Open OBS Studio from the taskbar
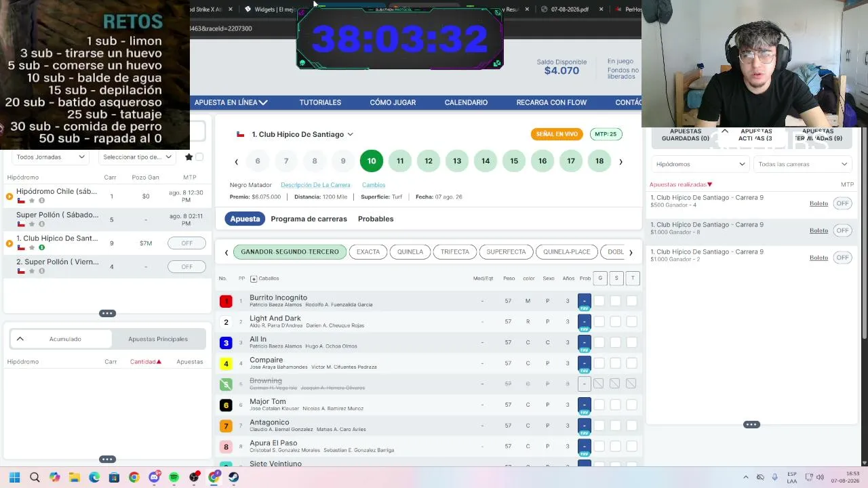Image resolution: width=868 pixels, height=488 pixels. click(194, 477)
